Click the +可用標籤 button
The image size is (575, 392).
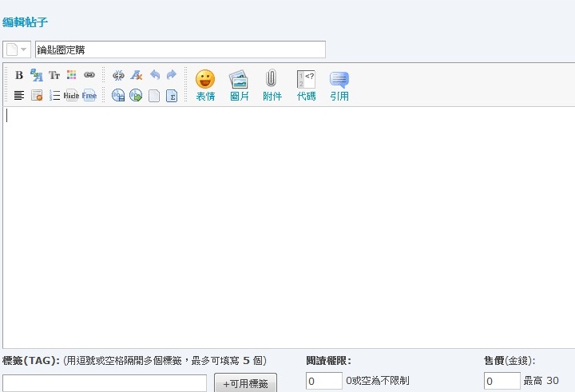(x=245, y=383)
